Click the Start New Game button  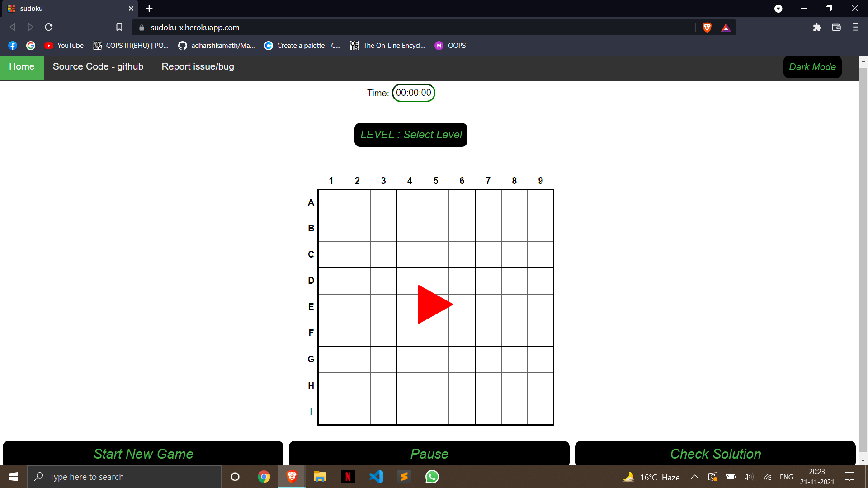pos(143,454)
